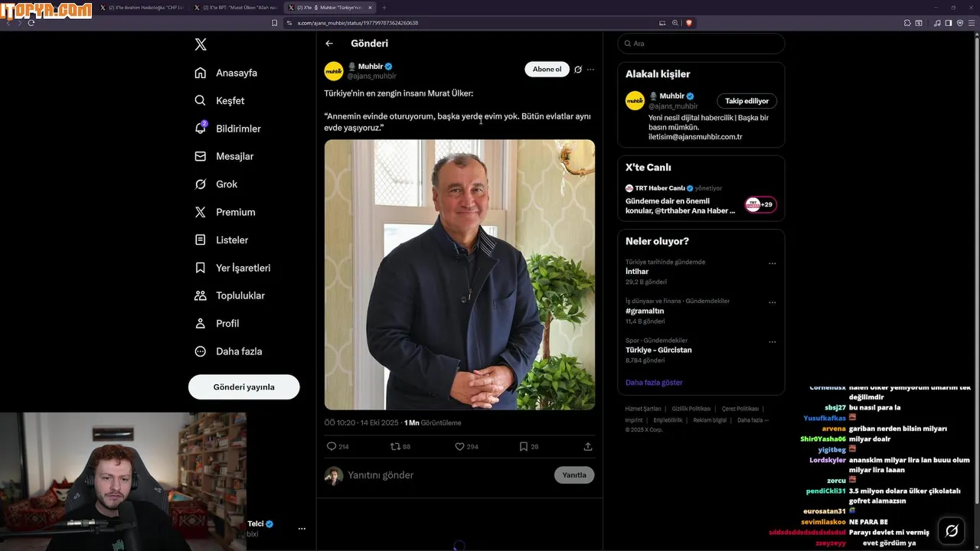
Task: Open more options for Türkiye - Gürcistan
Action: point(772,342)
